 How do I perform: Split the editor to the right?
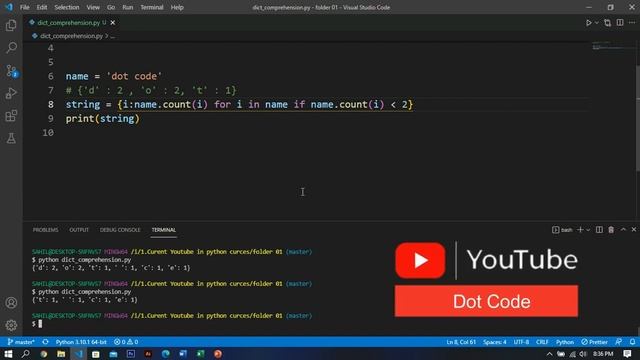620,23
